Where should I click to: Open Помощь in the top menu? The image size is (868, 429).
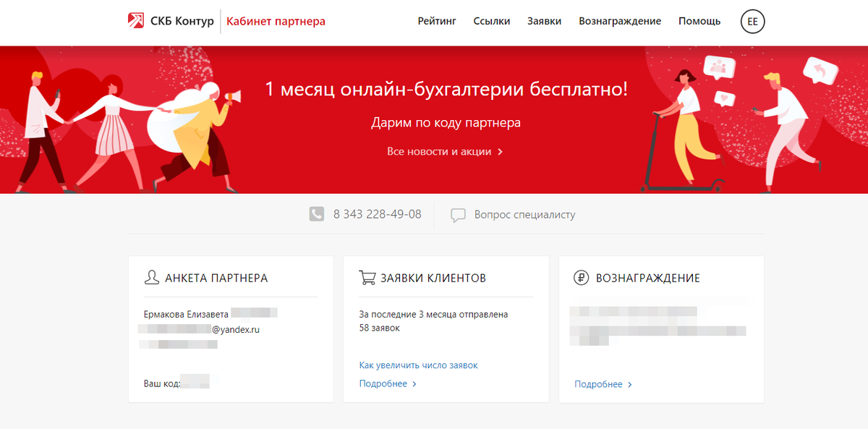coord(699,21)
